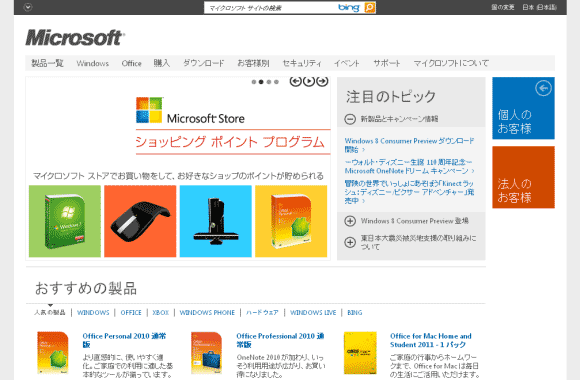Open the お客様別 menu
This screenshot has width=580, height=380.
(x=253, y=63)
